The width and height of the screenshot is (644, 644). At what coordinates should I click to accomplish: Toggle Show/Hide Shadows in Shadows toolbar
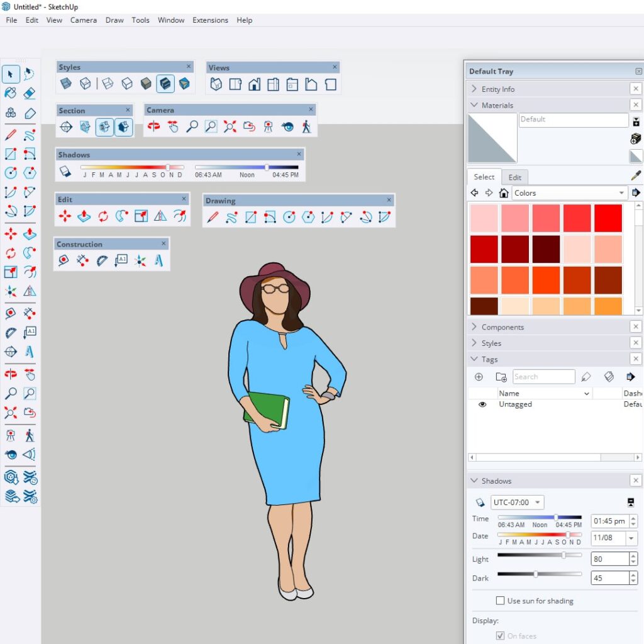coord(65,171)
